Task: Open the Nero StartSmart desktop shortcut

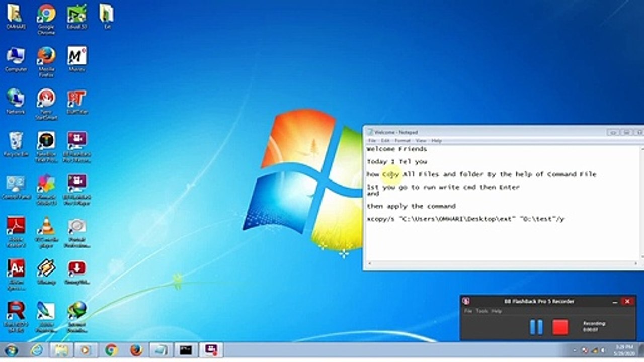Action: click(x=46, y=105)
